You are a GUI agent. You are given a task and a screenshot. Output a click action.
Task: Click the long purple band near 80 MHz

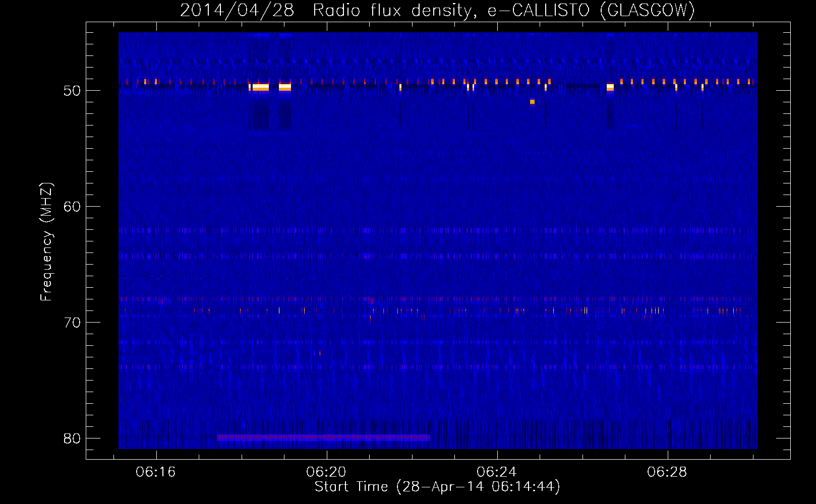coord(323,437)
